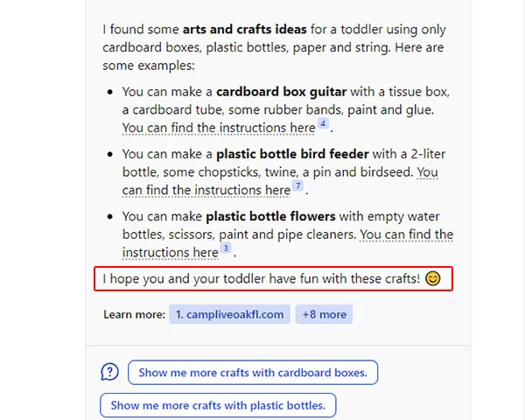This screenshot has height=420, width=525.
Task: Select 'Show me more crafts with plastic bottles'
Action: pyautogui.click(x=218, y=405)
